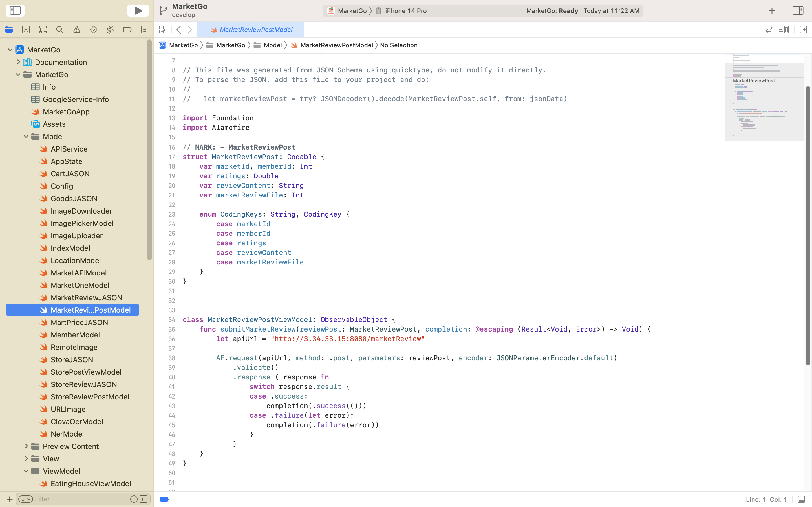Screen dimensions: 812x507
Task: Collapse the Model folder
Action: point(26,137)
